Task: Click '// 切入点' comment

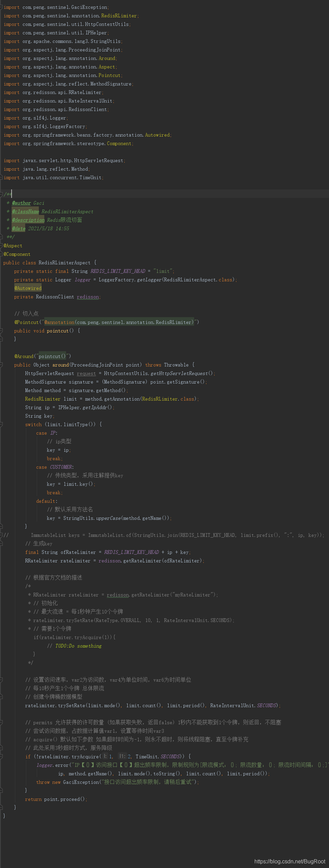Action: point(26,314)
